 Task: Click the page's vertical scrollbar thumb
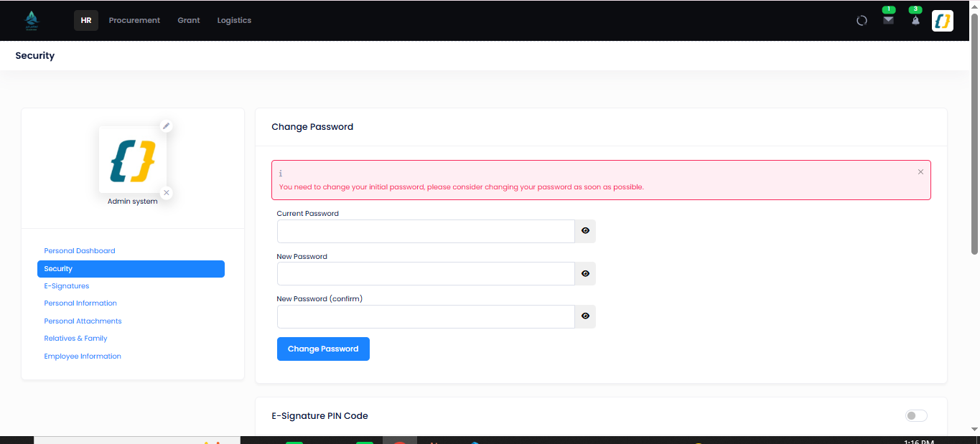(x=974, y=134)
